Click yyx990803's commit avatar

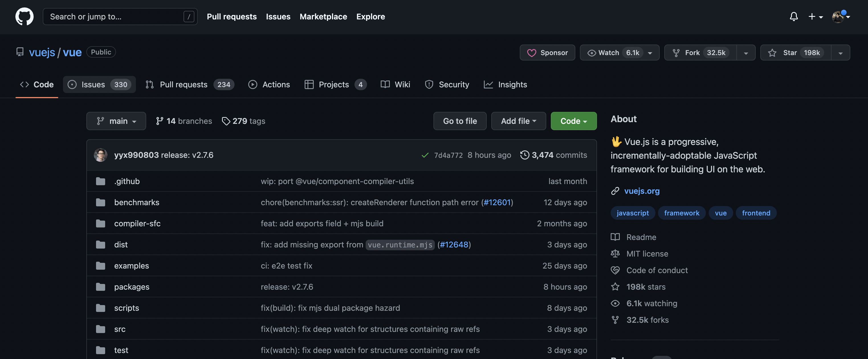point(100,155)
